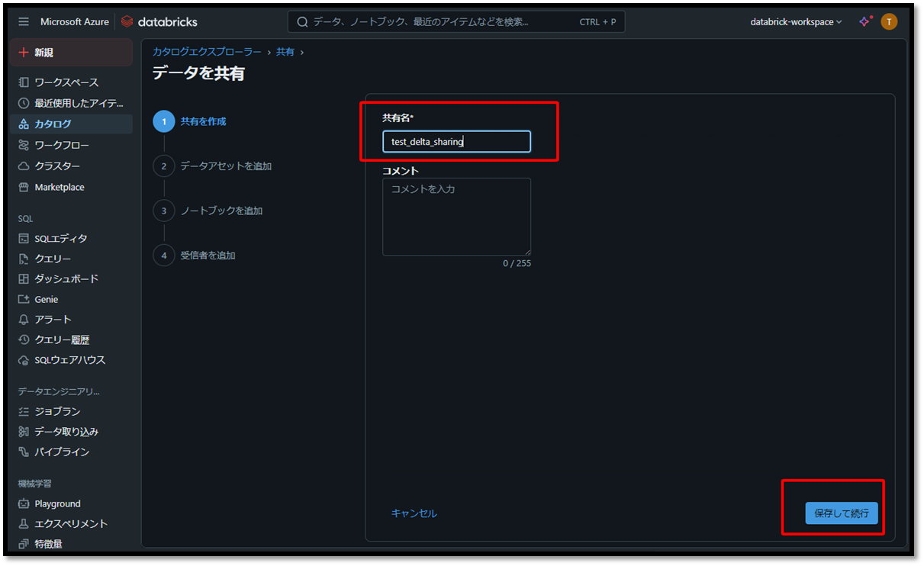Open SQLエディタ in the sidebar
The width and height of the screenshot is (924, 566).
coord(72,239)
